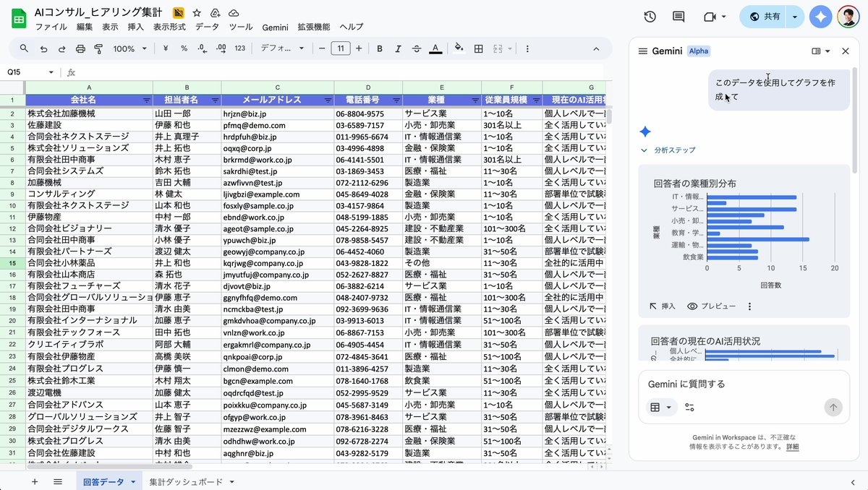Click the paint format roller icon
The width and height of the screenshot is (868, 490).
pyautogui.click(x=98, y=48)
